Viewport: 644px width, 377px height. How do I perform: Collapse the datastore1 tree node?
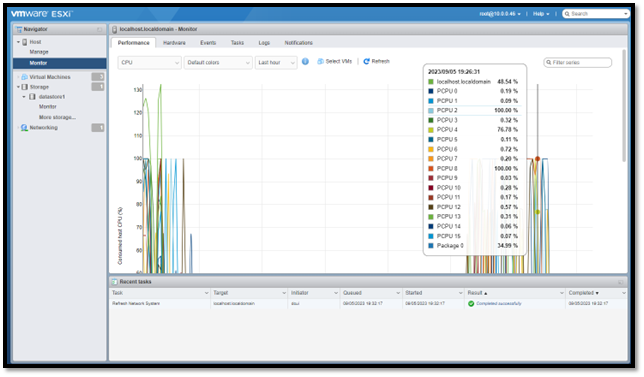point(24,97)
